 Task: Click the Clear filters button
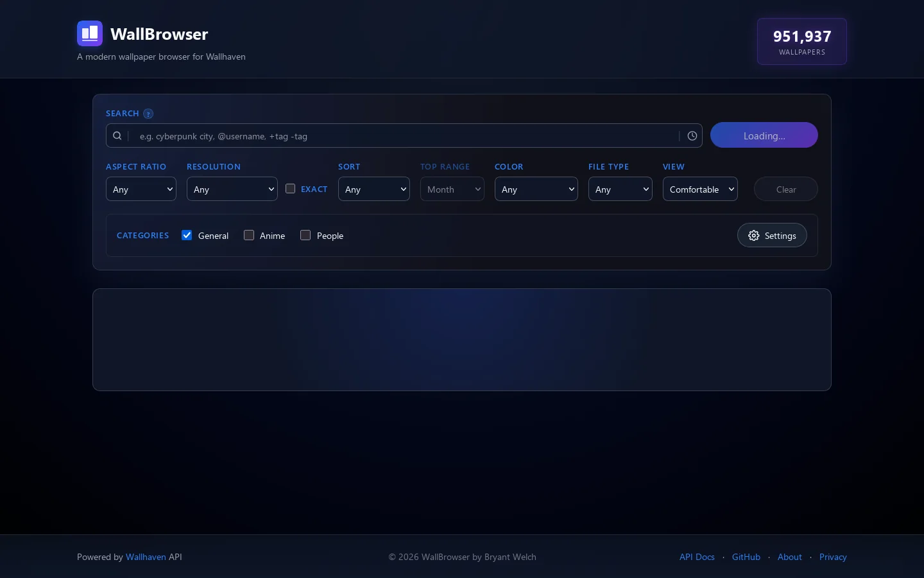pyautogui.click(x=786, y=189)
